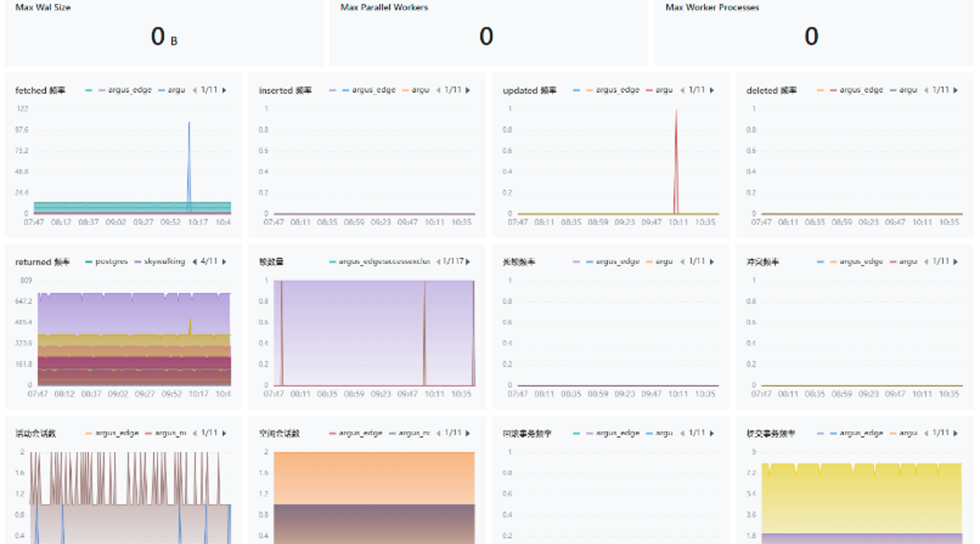
Task: Toggle argus_edge series in deleted chart legend
Action: point(856,90)
